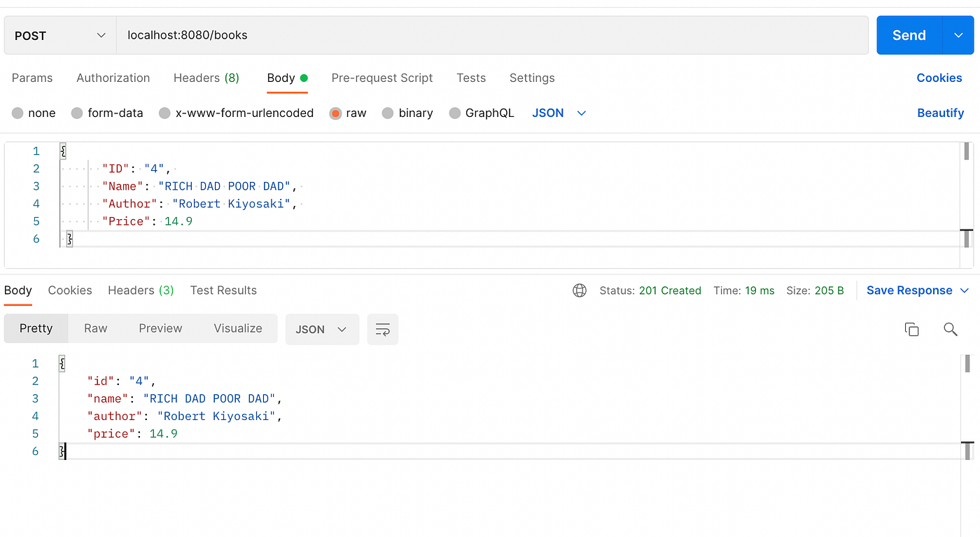Image resolution: width=980 pixels, height=537 pixels.
Task: Open the Test Results tab
Action: (x=223, y=291)
